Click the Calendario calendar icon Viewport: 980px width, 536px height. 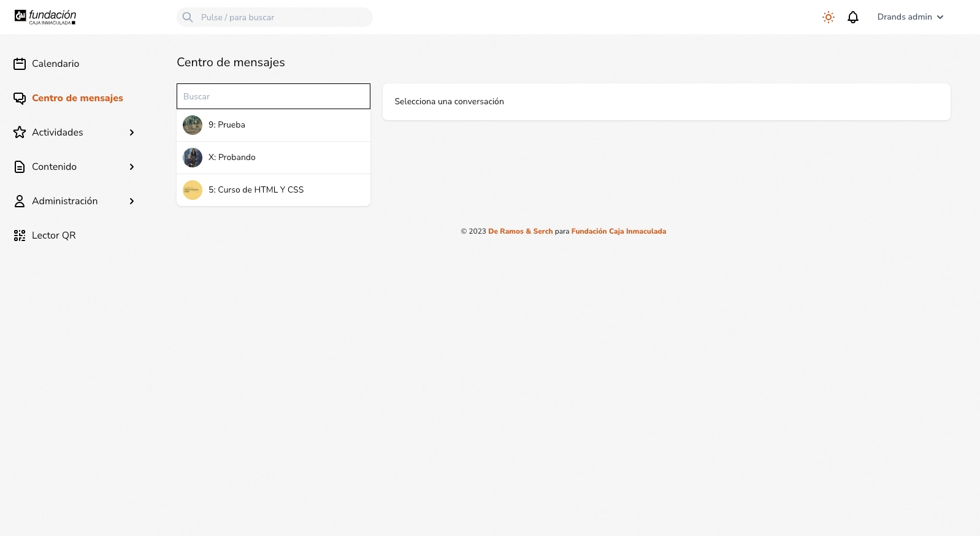(x=20, y=64)
